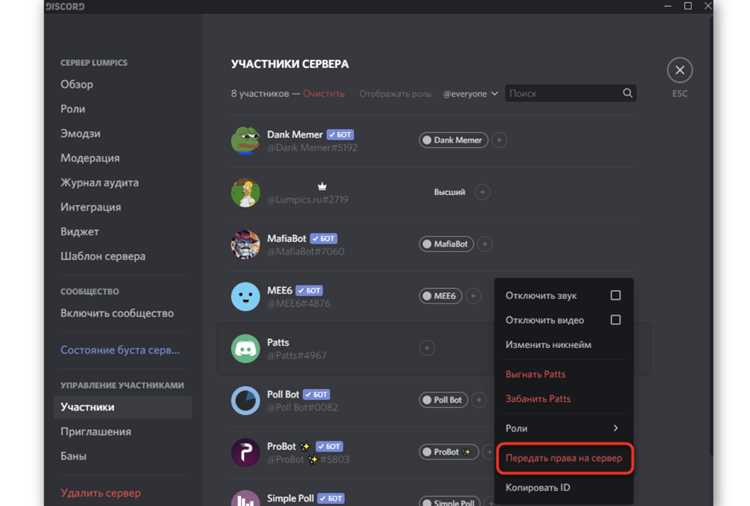Click the BOT badge beside ProBot

329,446
